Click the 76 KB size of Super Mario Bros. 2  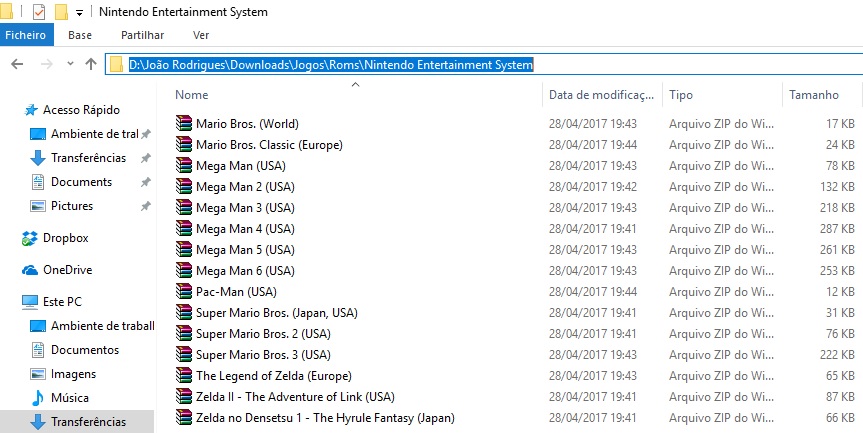tap(840, 333)
